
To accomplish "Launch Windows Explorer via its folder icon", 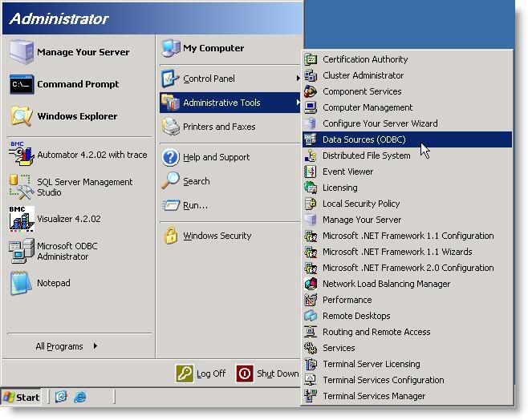I will pyautogui.click(x=22, y=116).
